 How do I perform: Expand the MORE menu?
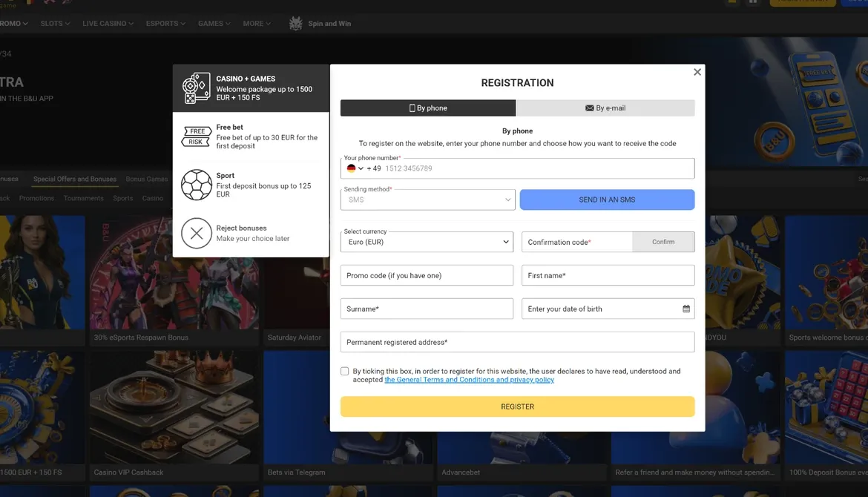click(257, 23)
